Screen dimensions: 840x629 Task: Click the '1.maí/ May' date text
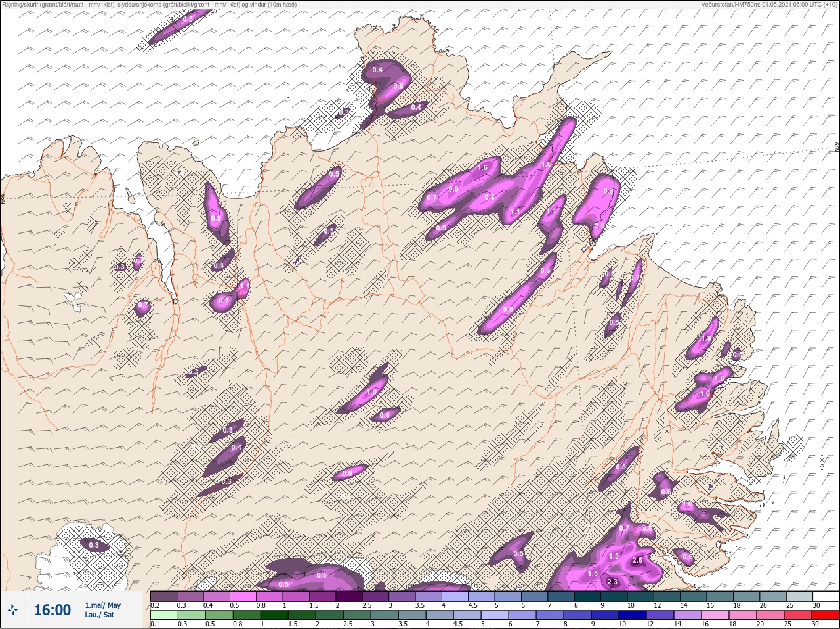(102, 605)
